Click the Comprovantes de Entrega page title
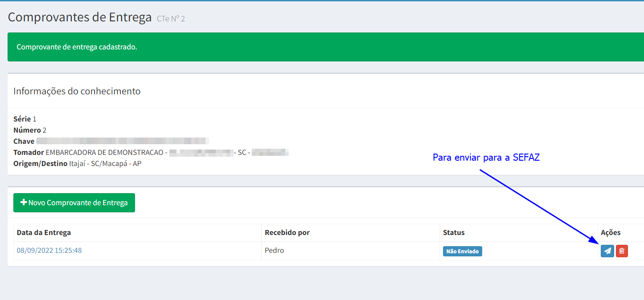Screen dimensions: 644x300 pyautogui.click(x=80, y=17)
